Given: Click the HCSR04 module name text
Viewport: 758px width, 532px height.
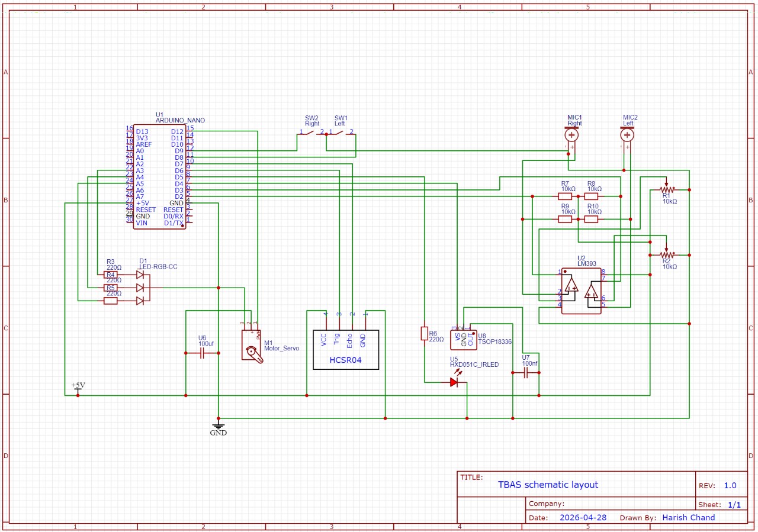Looking at the screenshot, I should click(346, 360).
